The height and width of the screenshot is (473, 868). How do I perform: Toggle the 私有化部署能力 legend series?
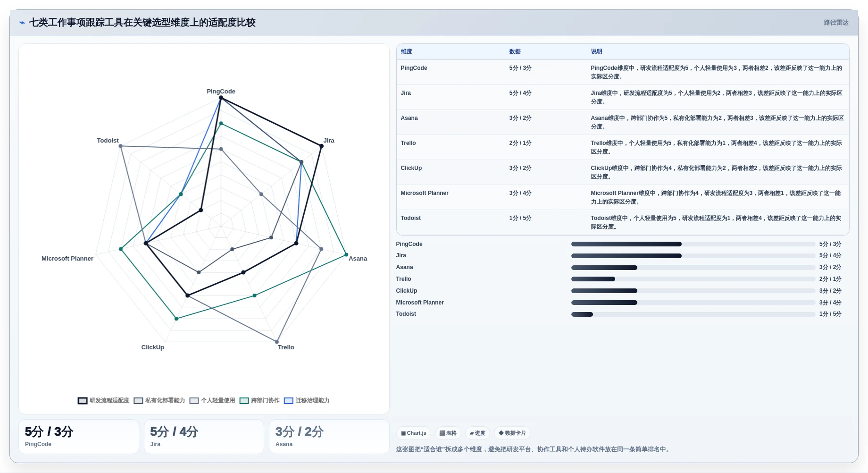[x=159, y=400]
